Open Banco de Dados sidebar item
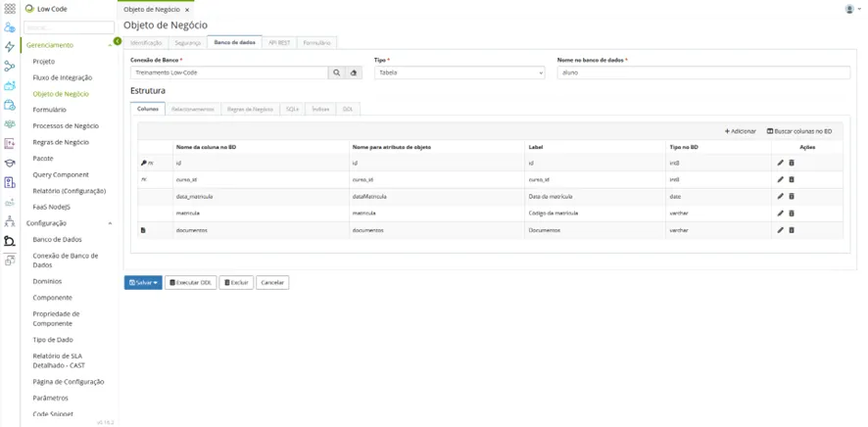The height and width of the screenshot is (427, 868). [57, 240]
